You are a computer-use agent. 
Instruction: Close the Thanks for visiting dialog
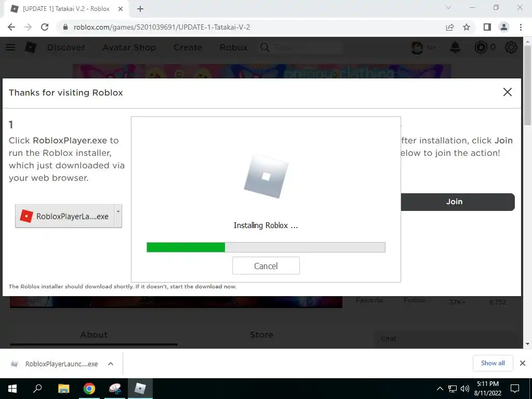tap(507, 92)
